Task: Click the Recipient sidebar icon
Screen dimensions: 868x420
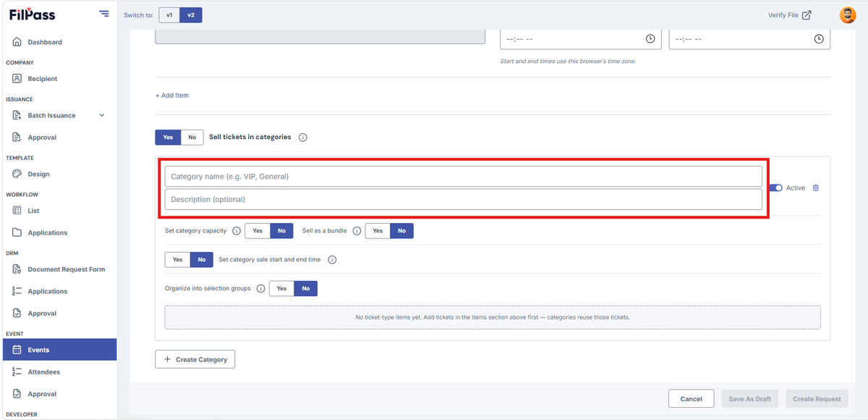Action: coord(17,78)
